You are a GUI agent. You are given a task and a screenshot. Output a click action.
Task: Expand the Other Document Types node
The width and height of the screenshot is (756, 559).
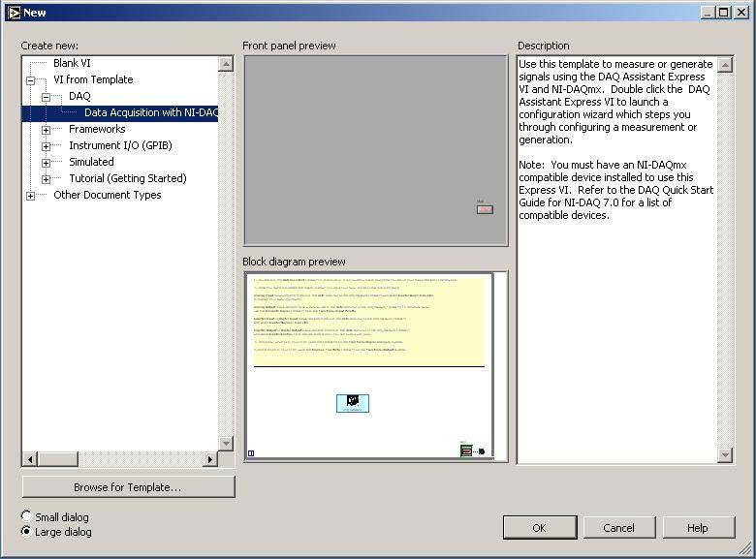(30, 196)
